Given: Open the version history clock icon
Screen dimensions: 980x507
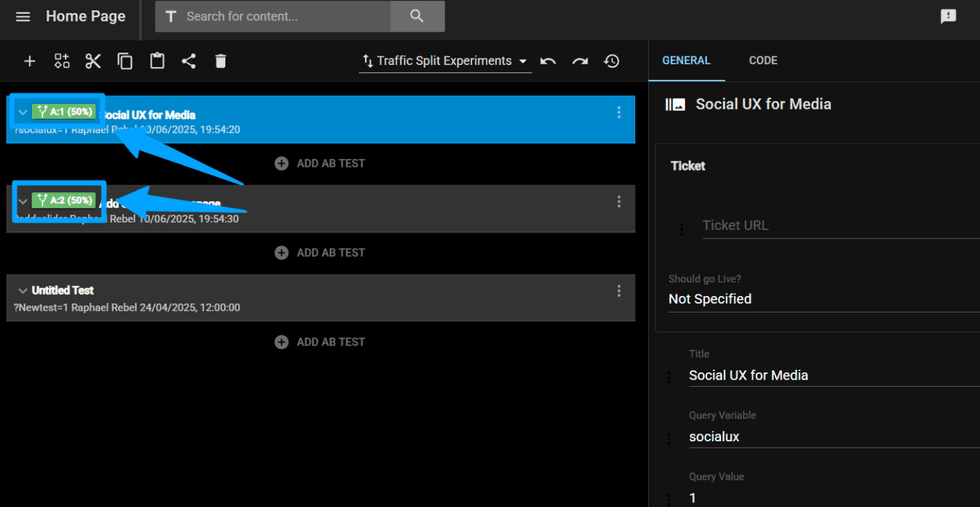Looking at the screenshot, I should point(612,61).
